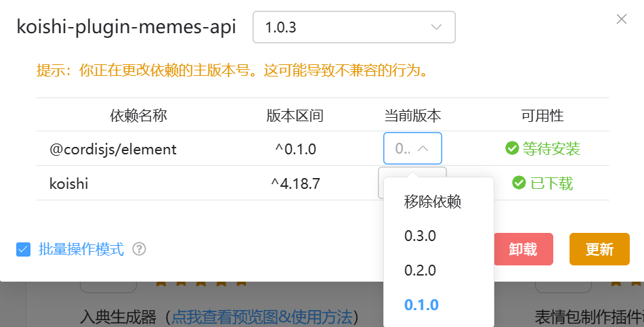Click the 依赖名称 column header

[x=138, y=116]
